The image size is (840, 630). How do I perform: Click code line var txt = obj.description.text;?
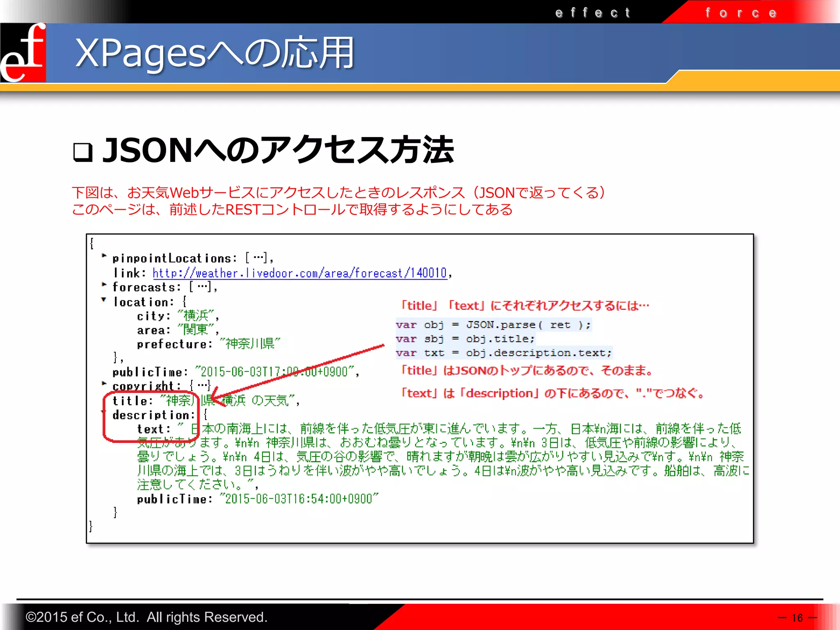504,353
